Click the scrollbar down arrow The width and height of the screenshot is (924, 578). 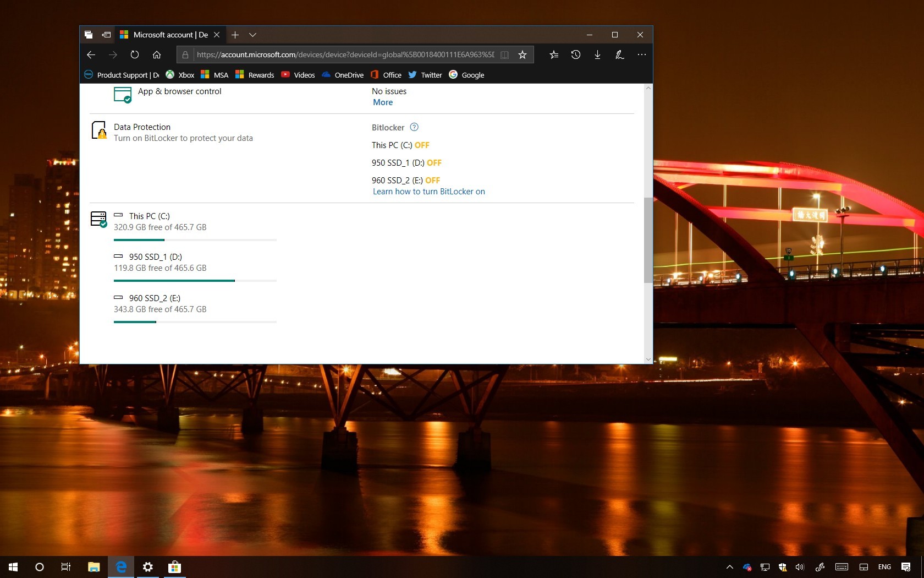pyautogui.click(x=648, y=359)
